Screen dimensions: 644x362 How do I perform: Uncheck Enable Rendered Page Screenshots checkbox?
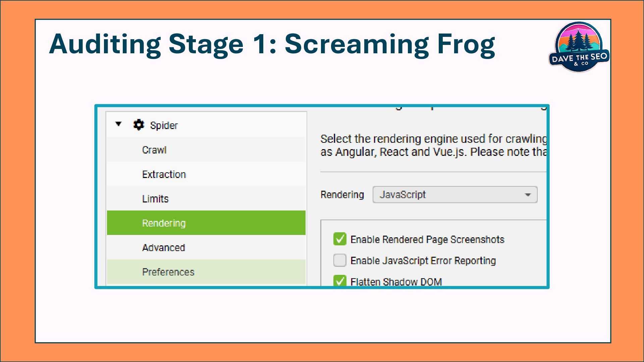(x=340, y=239)
